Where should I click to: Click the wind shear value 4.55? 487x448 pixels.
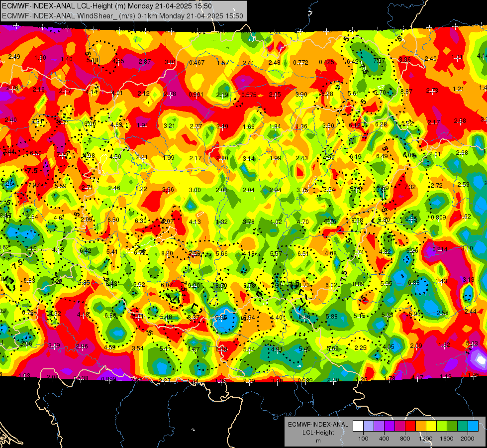point(118,61)
